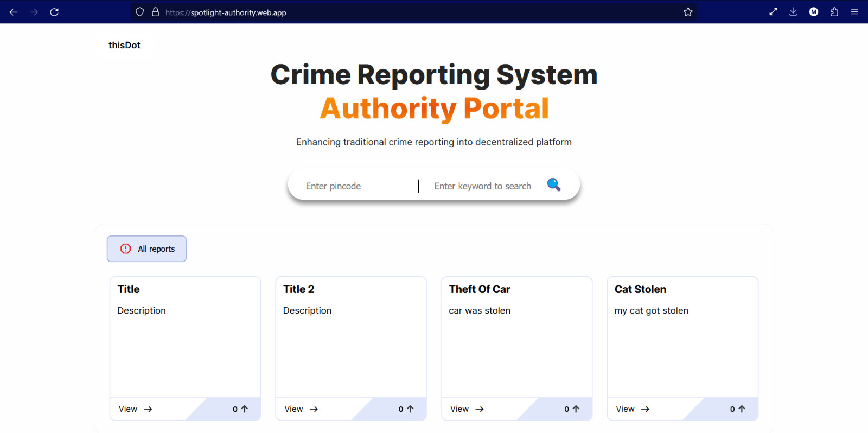Focus the Enter pincode field
This screenshot has width=868, height=433.
click(358, 186)
